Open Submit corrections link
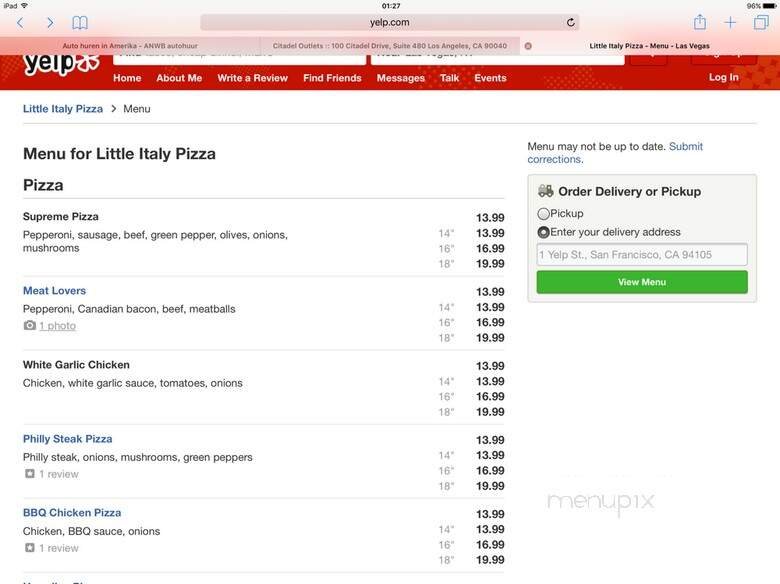This screenshot has height=584, width=780. point(615,153)
